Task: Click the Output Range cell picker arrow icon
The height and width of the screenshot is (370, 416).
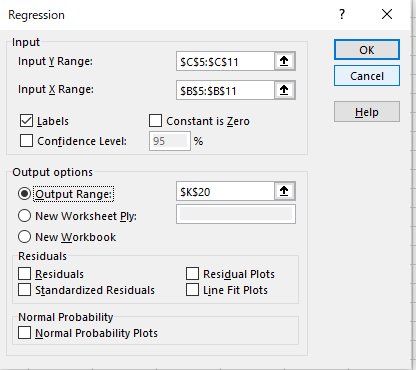Action: point(284,191)
